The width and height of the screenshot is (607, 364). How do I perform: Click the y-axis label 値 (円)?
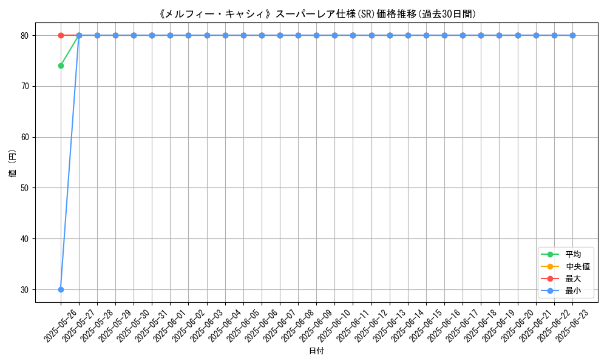[12, 163]
